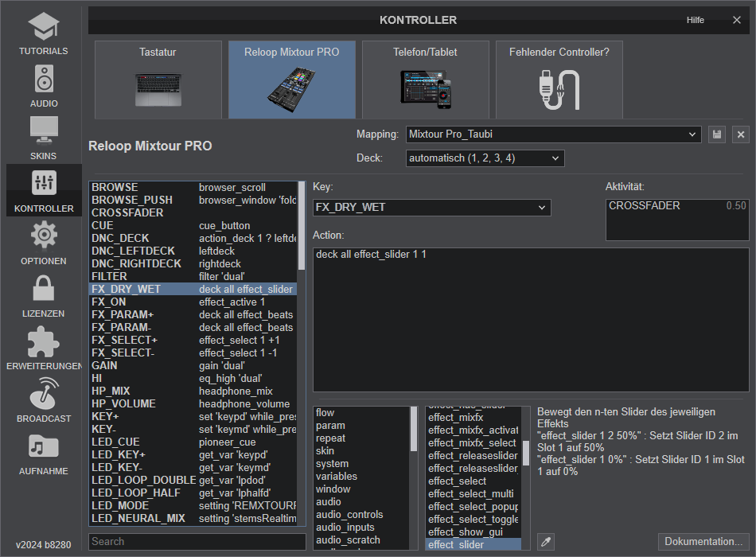Screen dimensions: 756x557
Task: Open the Erweiterungen puzzle section
Action: click(44, 349)
